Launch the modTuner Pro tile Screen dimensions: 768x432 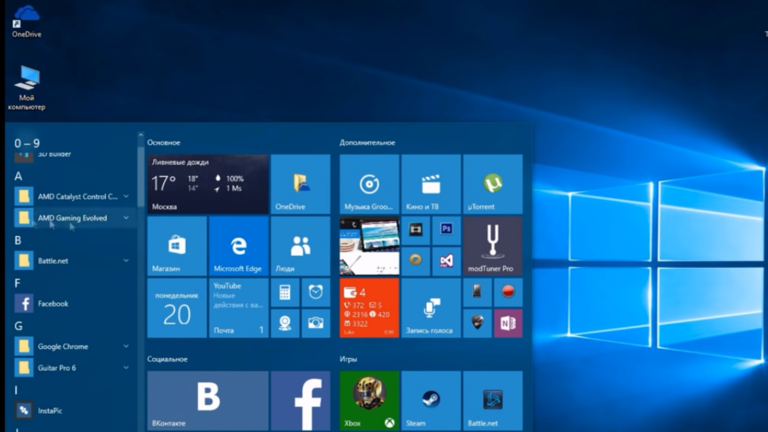click(492, 246)
